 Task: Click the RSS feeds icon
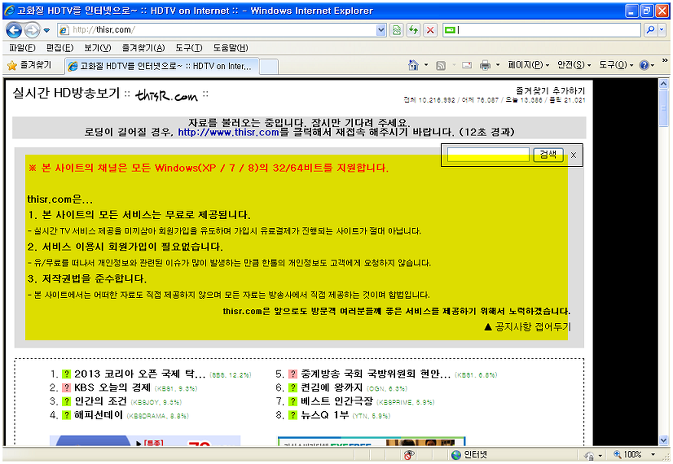pyautogui.click(x=441, y=65)
